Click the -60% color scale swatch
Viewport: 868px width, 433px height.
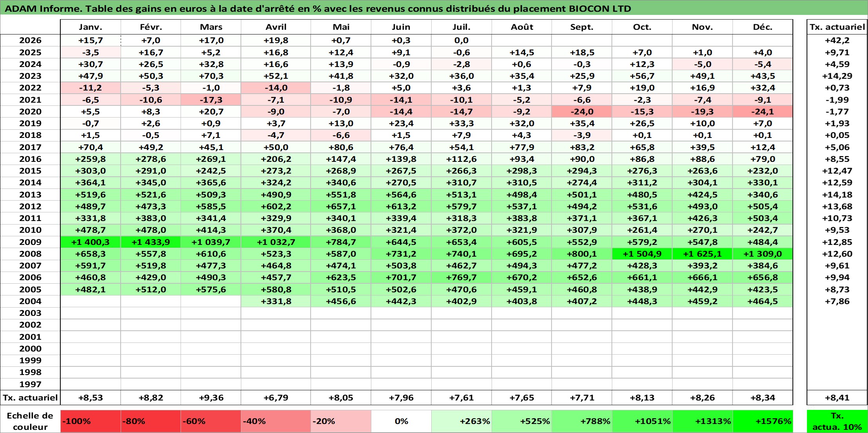pos(211,421)
